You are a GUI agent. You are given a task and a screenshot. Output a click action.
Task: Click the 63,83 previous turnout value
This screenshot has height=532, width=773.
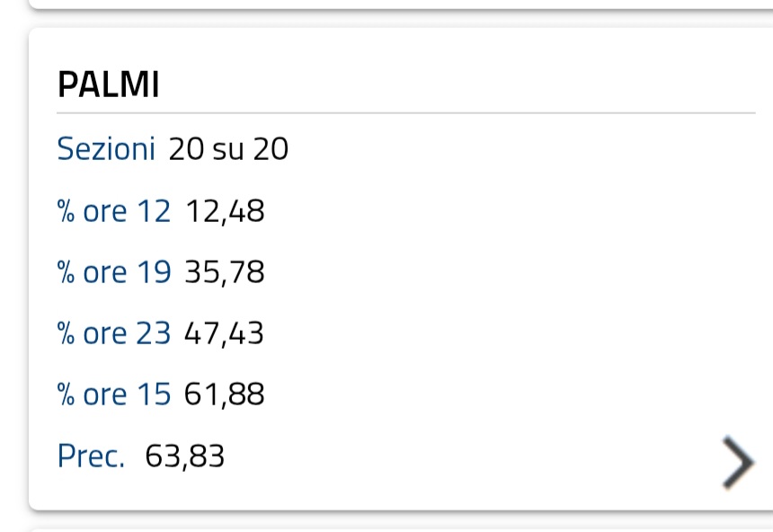point(185,457)
